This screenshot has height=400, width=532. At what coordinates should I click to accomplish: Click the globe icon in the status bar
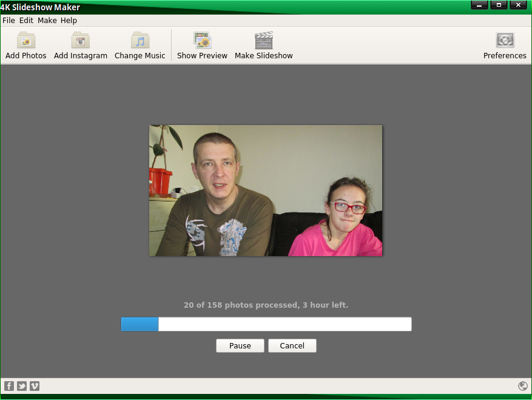523,386
